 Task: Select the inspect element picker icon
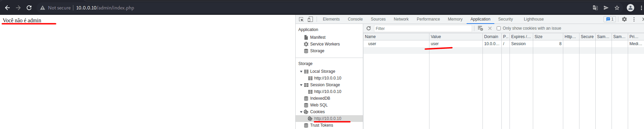[x=301, y=19]
